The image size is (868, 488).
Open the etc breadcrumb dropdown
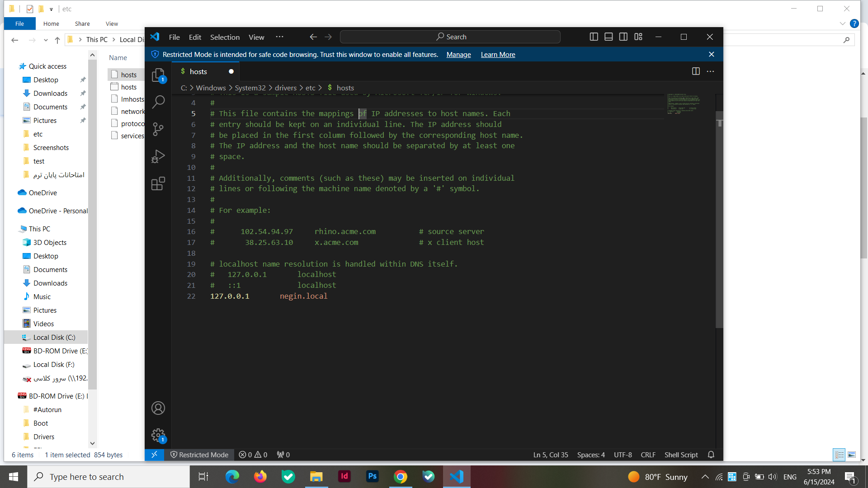pyautogui.click(x=311, y=88)
